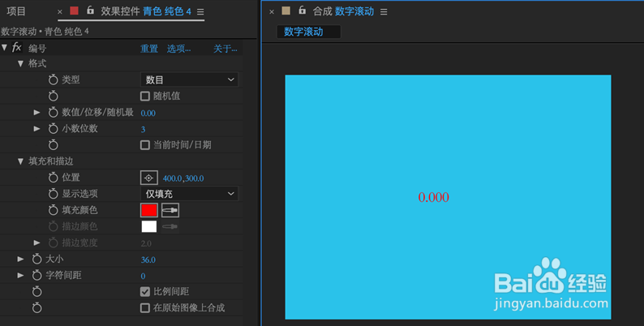Click red 0.000 text in composition viewer

pyautogui.click(x=433, y=197)
